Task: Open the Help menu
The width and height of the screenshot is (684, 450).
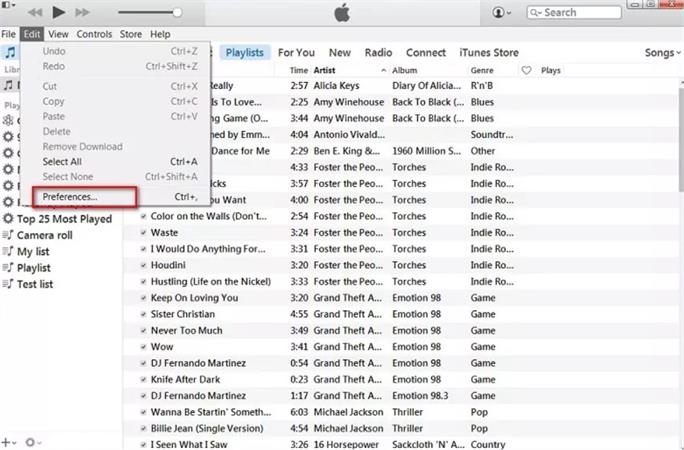Action: (x=160, y=34)
